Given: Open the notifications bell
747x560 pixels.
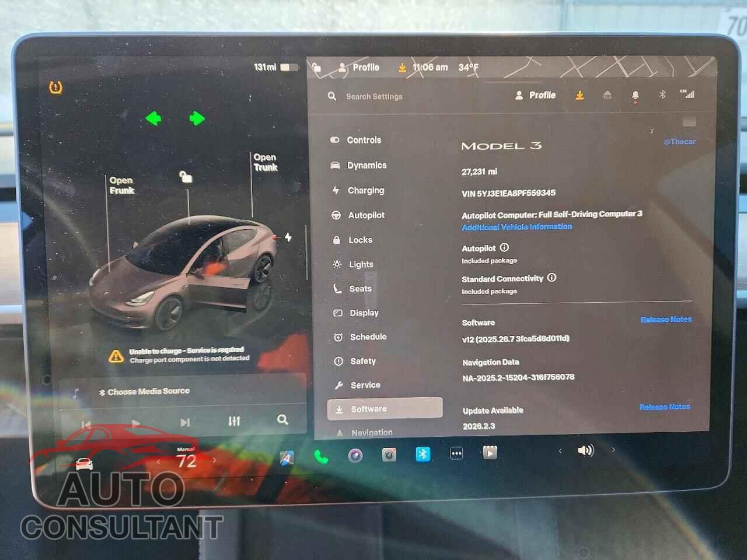Looking at the screenshot, I should click(x=635, y=96).
